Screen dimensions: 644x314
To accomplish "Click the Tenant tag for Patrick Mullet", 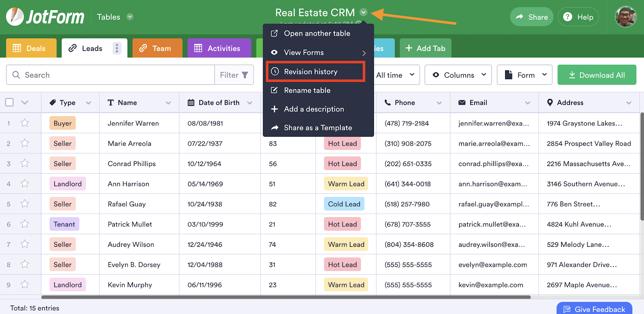I will pos(64,224).
